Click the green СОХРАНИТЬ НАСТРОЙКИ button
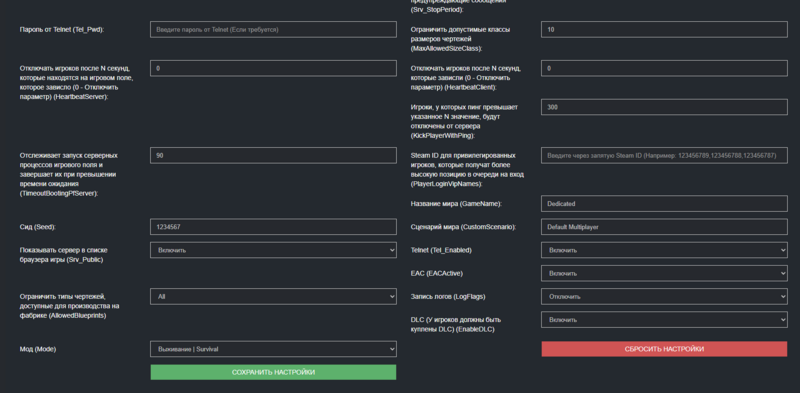This screenshot has width=800, height=393. (x=273, y=372)
